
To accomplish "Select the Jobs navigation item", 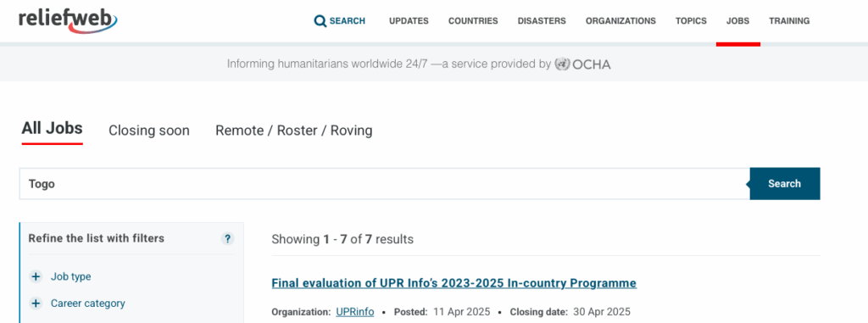I will click(737, 21).
